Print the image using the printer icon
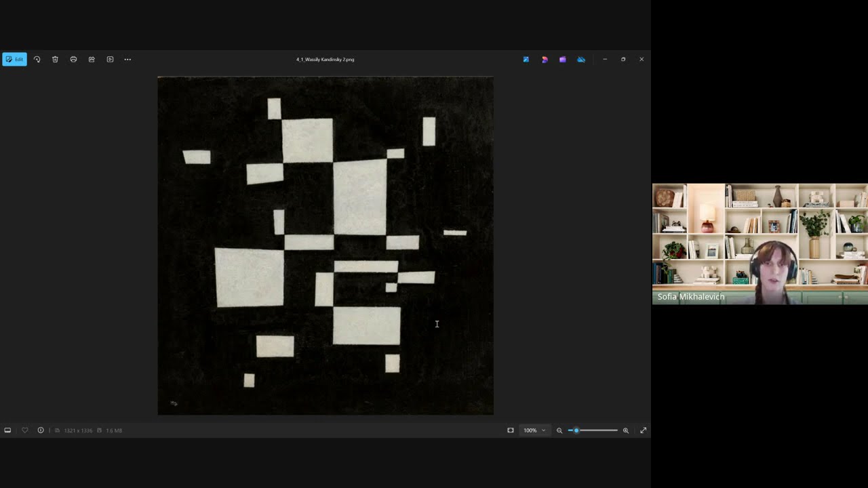The height and width of the screenshot is (488, 868). (73, 60)
